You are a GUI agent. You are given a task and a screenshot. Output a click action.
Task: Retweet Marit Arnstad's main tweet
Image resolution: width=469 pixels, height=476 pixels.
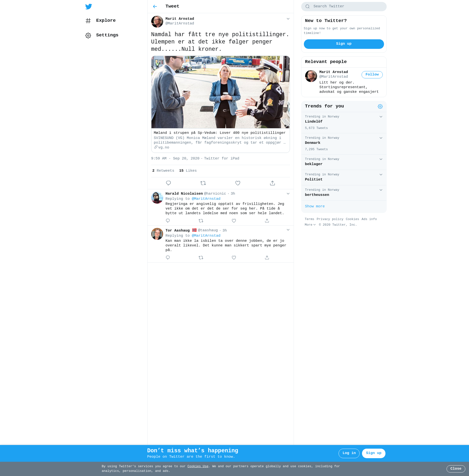click(203, 183)
